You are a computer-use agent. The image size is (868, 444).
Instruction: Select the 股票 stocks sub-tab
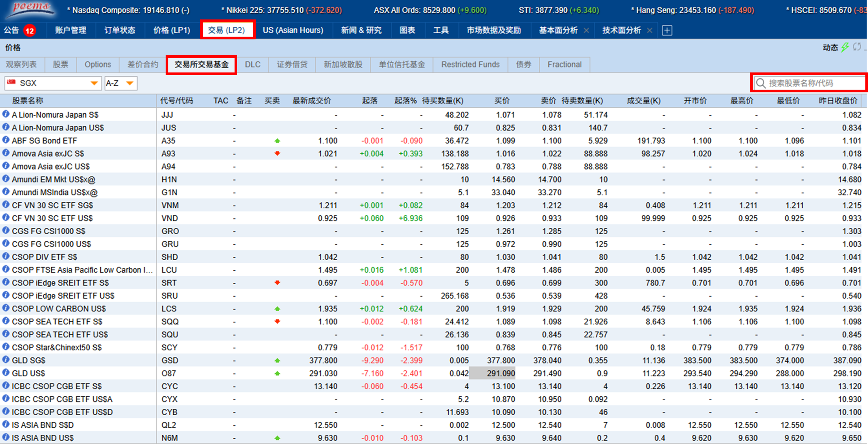(x=61, y=65)
